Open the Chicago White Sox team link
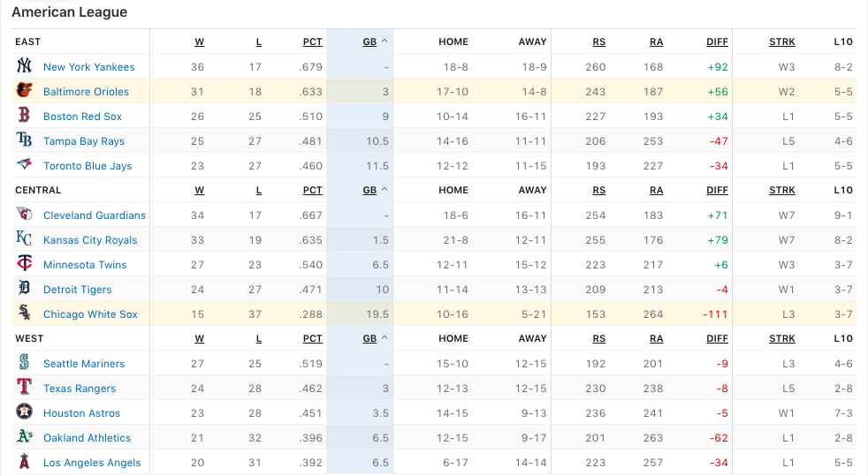Screen dimensions: 868x476 pyautogui.click(x=90, y=314)
